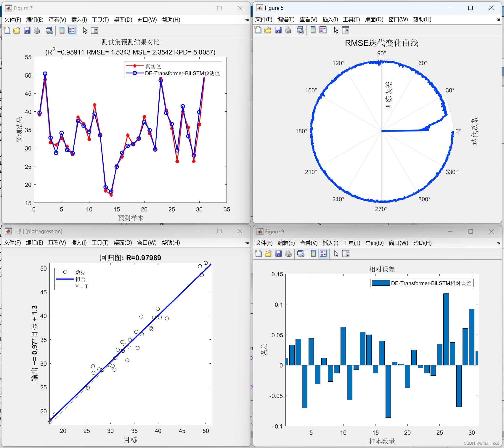Close the plotregression window
This screenshot has height=448, width=504.
(x=240, y=231)
